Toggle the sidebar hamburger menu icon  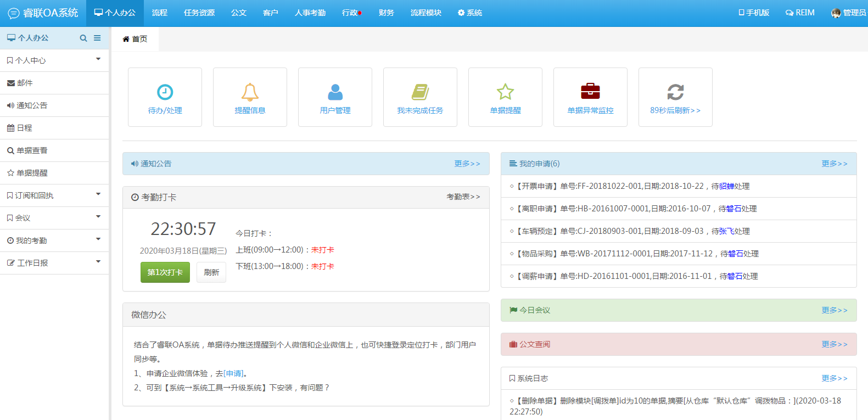(97, 38)
